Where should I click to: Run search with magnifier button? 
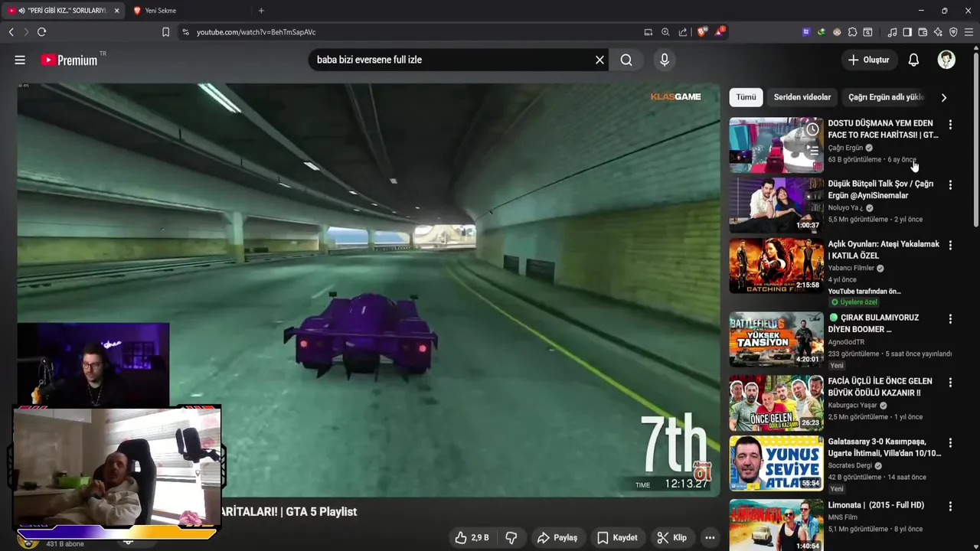(626, 60)
